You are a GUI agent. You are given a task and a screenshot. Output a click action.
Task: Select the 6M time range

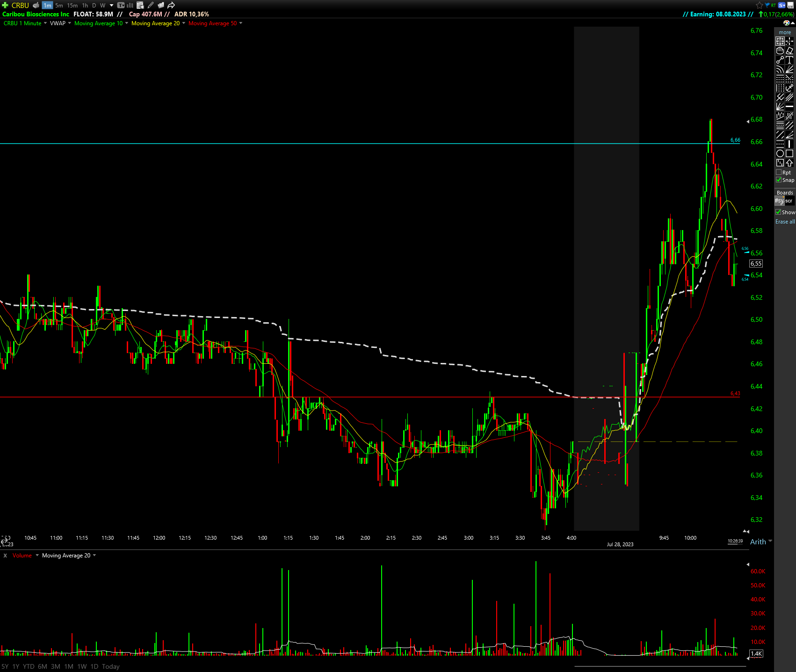coord(43,666)
